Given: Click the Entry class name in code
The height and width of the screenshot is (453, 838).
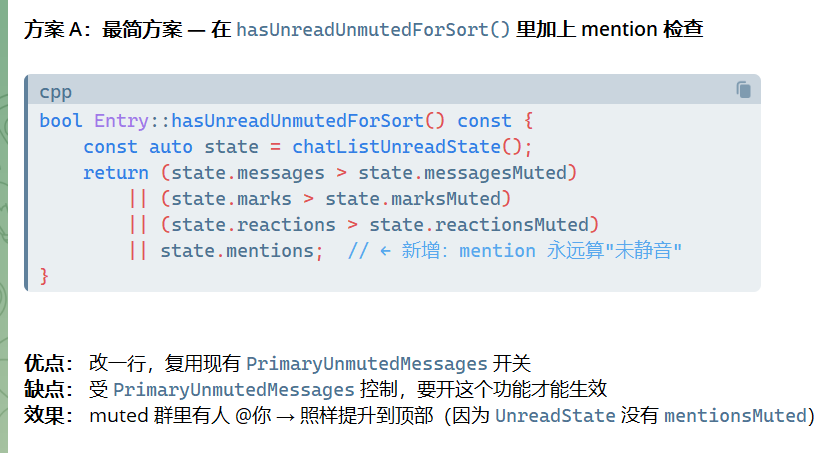Looking at the screenshot, I should (x=121, y=121).
